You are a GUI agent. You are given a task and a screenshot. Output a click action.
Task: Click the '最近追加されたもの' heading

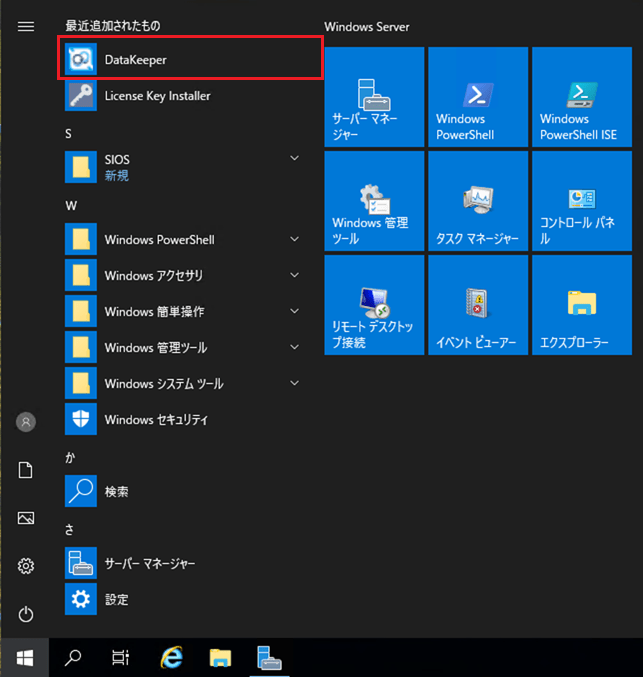[x=113, y=26]
